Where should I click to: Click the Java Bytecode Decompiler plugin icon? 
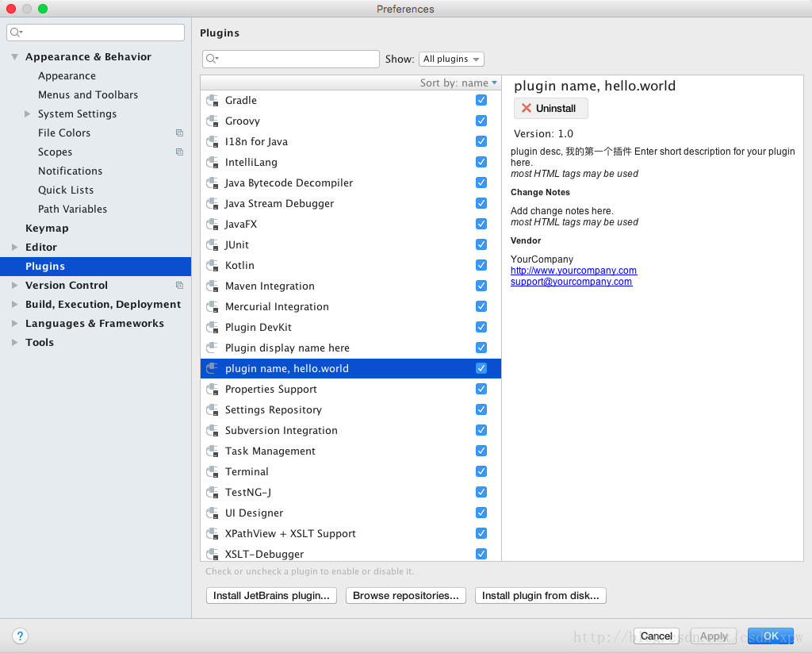pos(213,183)
